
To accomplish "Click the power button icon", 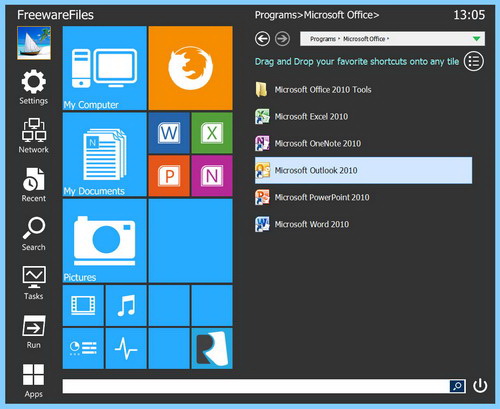I will coord(480,386).
